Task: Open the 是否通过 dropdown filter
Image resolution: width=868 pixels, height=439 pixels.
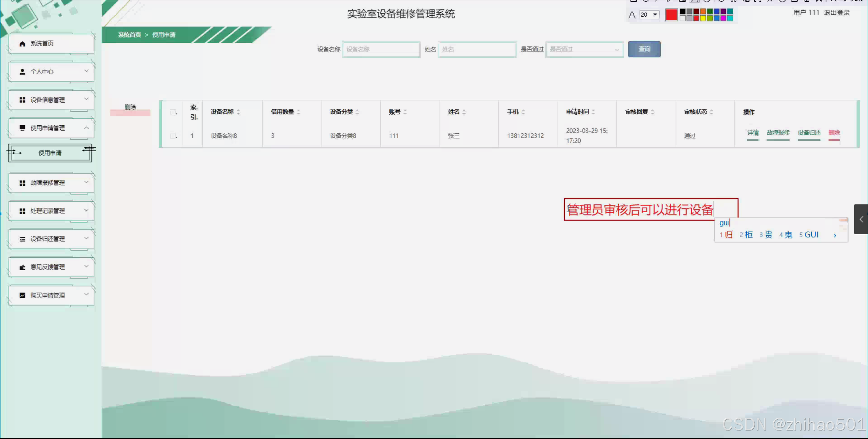Action: (x=584, y=50)
